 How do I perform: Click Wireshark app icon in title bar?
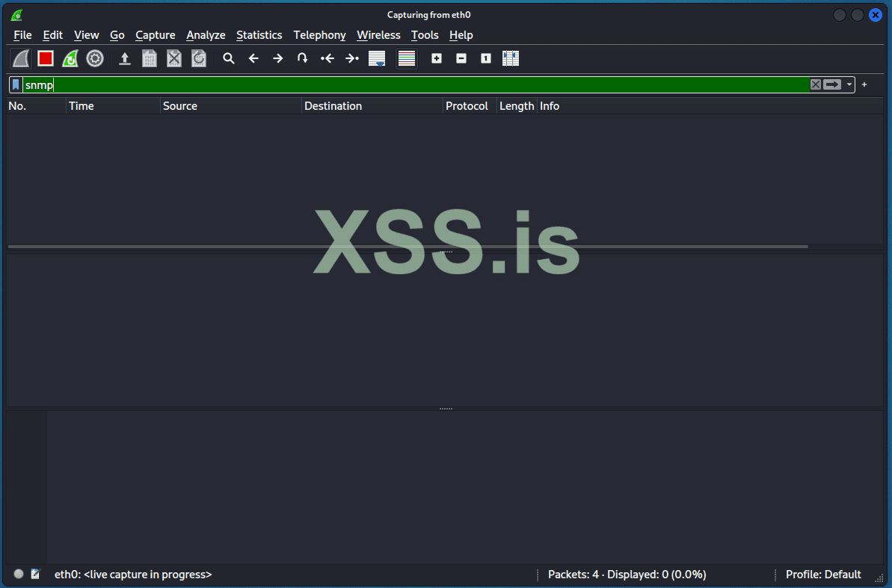pyautogui.click(x=16, y=15)
